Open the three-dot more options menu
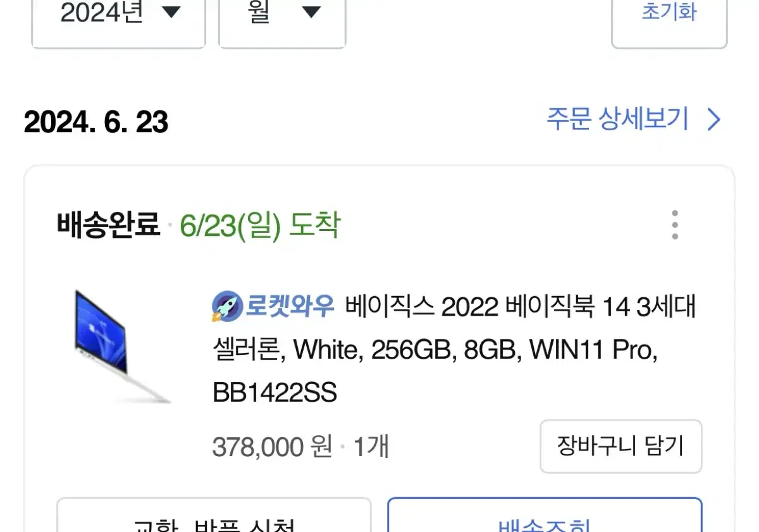 [675, 225]
